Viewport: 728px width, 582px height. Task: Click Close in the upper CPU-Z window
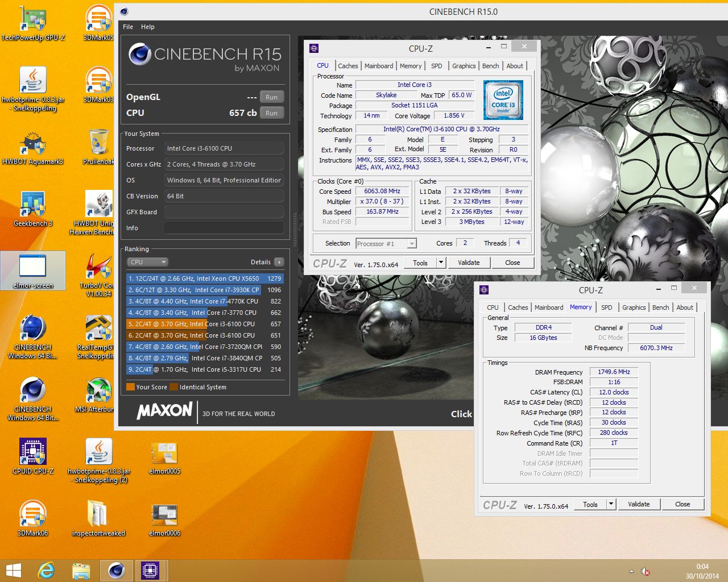tap(512, 263)
